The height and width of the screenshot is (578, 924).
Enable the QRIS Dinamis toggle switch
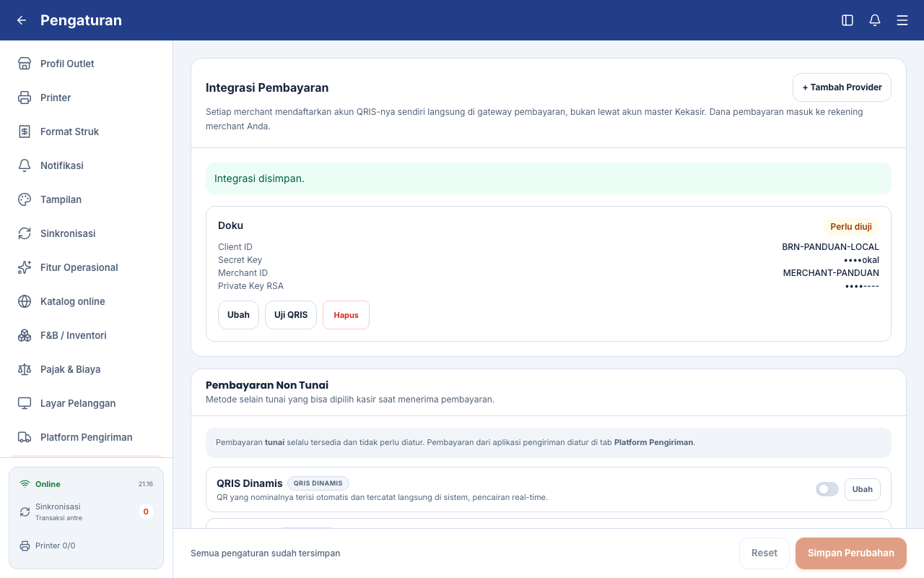[x=827, y=489]
